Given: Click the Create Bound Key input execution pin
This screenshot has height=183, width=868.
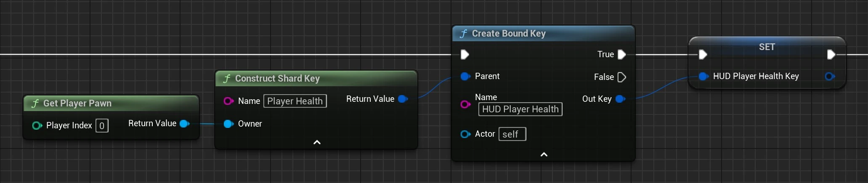Looking at the screenshot, I should [465, 55].
